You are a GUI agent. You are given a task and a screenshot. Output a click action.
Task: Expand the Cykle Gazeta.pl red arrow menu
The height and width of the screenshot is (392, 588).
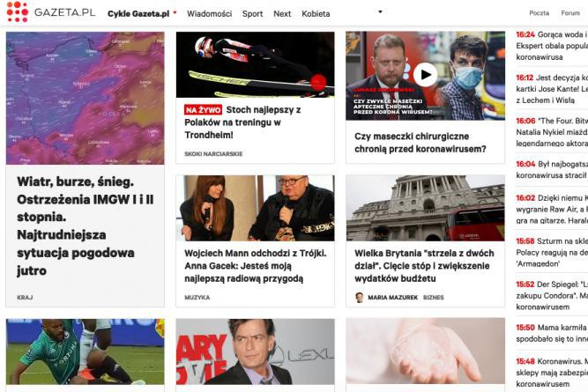tap(175, 12)
